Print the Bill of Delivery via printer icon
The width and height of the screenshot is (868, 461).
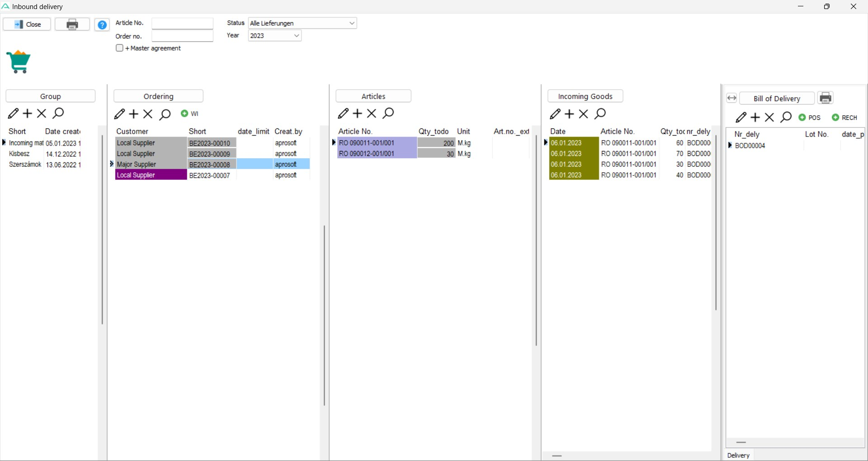coord(826,98)
